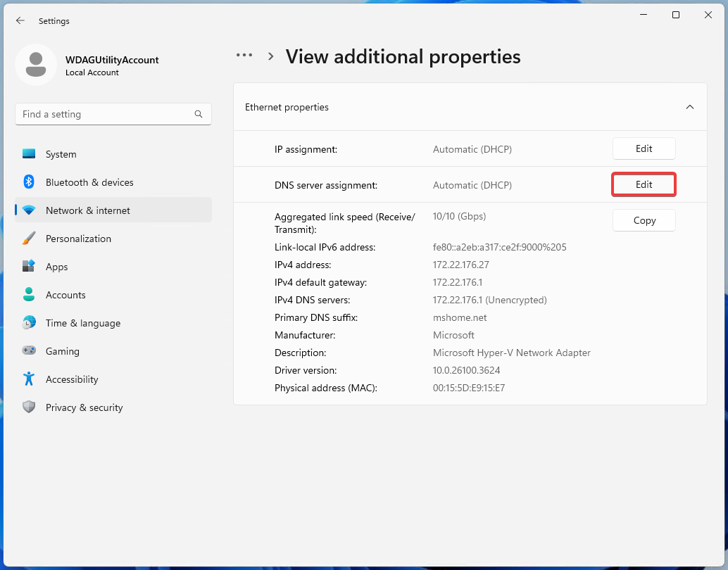Open Gaming via the controller icon

tap(29, 351)
